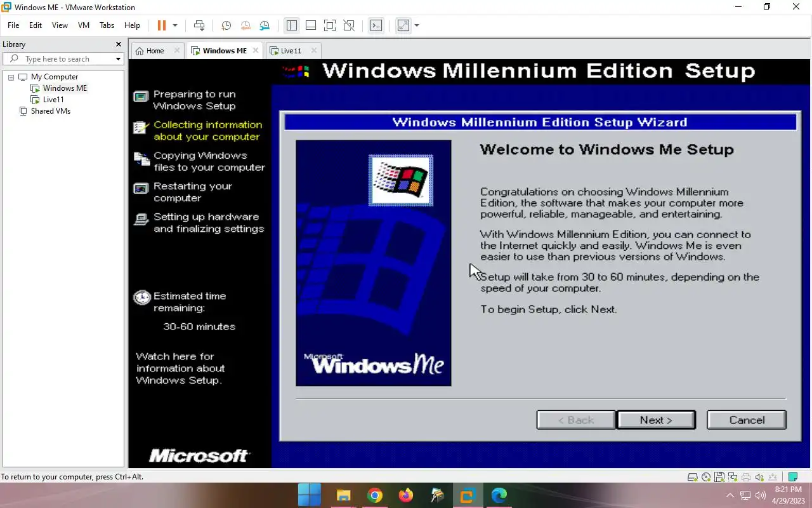
Task: Close the Live11 tab
Action: click(313, 50)
